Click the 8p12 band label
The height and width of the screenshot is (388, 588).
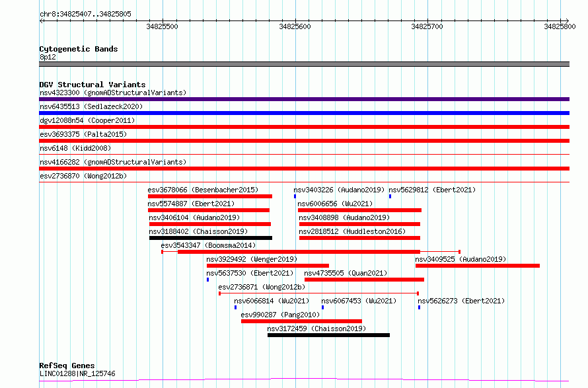point(48,57)
